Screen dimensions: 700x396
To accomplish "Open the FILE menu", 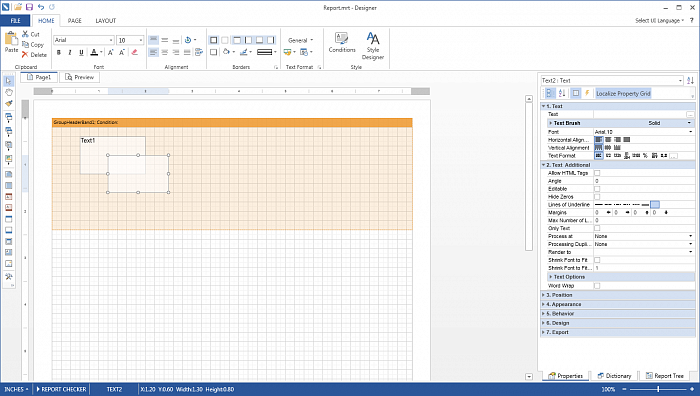I will pyautogui.click(x=15, y=21).
